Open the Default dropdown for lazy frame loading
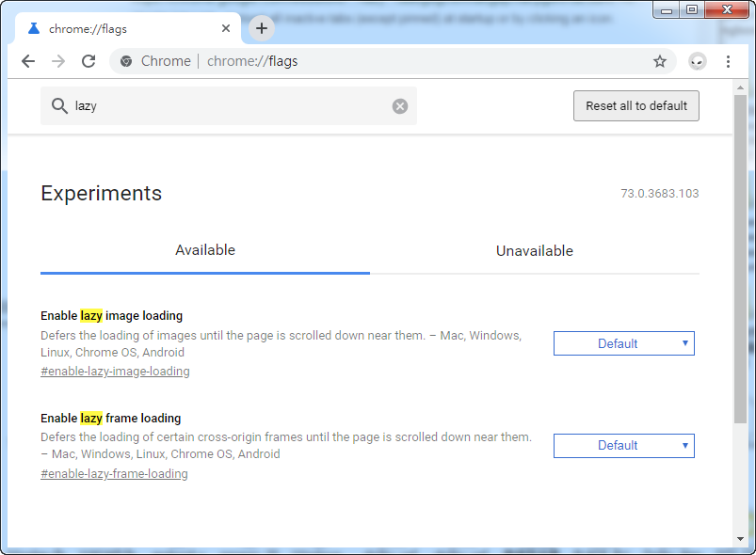The height and width of the screenshot is (555, 756). click(623, 445)
